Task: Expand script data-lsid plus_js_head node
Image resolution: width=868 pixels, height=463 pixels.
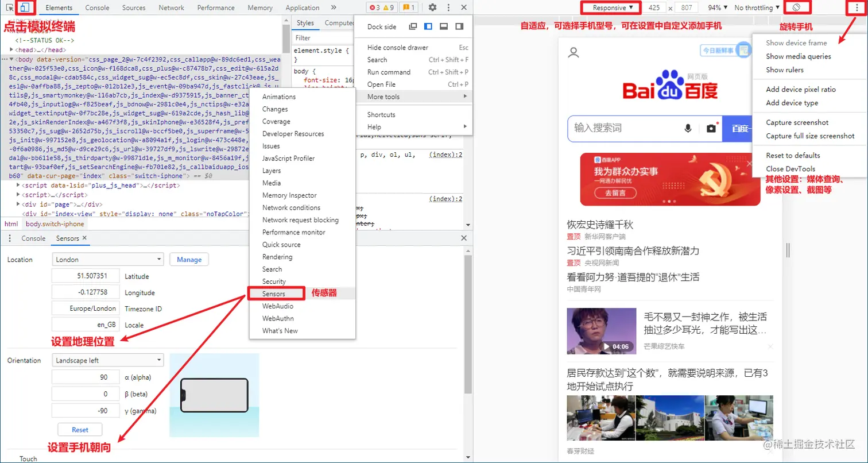Action: tap(18, 186)
